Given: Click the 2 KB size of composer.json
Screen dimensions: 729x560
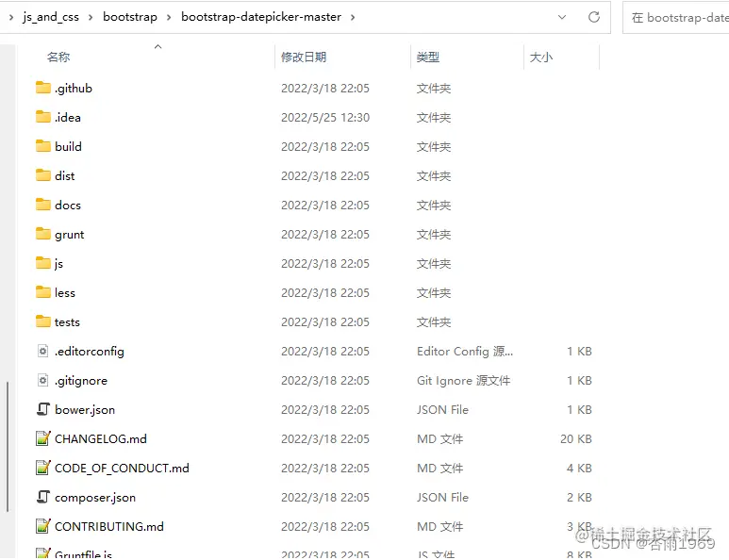Looking at the screenshot, I should coord(579,498).
